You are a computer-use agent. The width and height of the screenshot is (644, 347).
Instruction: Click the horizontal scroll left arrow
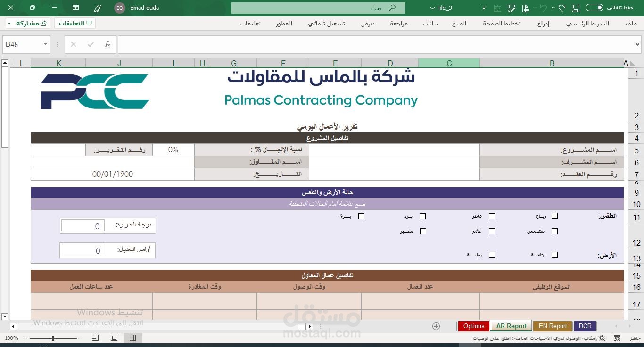click(x=13, y=326)
